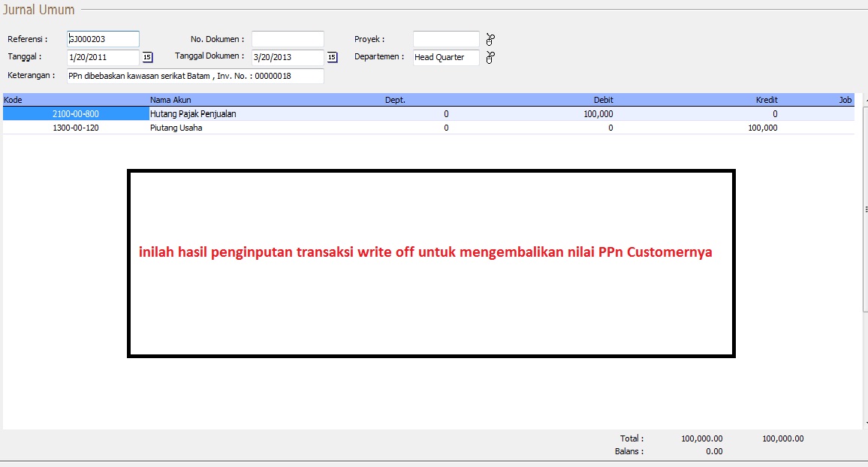Click into the Referensi field
868x467 pixels.
point(103,39)
